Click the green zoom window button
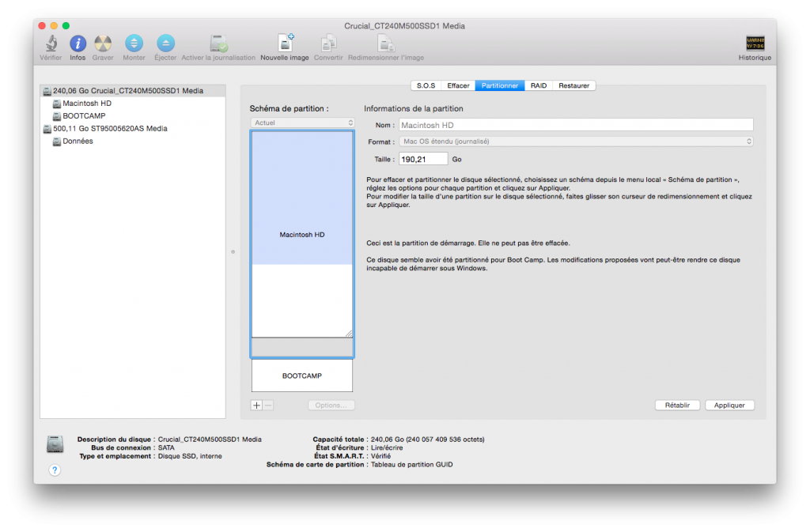Viewport: 810px width, 532px height. coord(66,26)
